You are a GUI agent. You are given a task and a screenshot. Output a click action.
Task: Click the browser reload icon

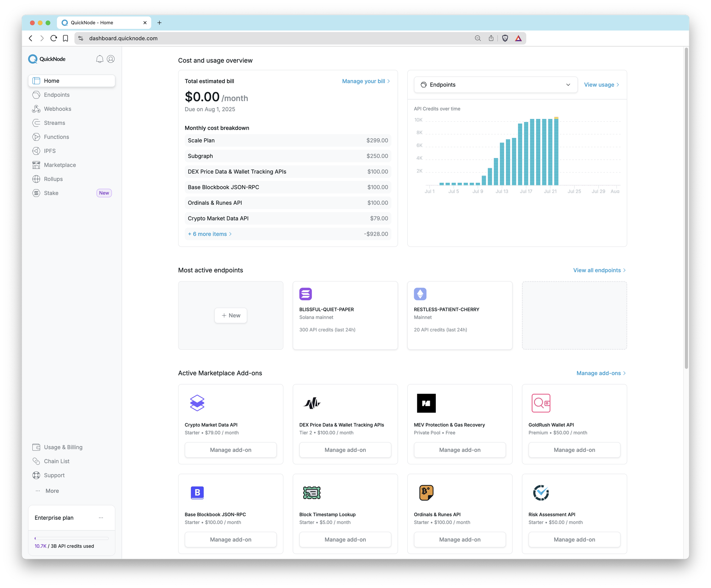(54, 38)
